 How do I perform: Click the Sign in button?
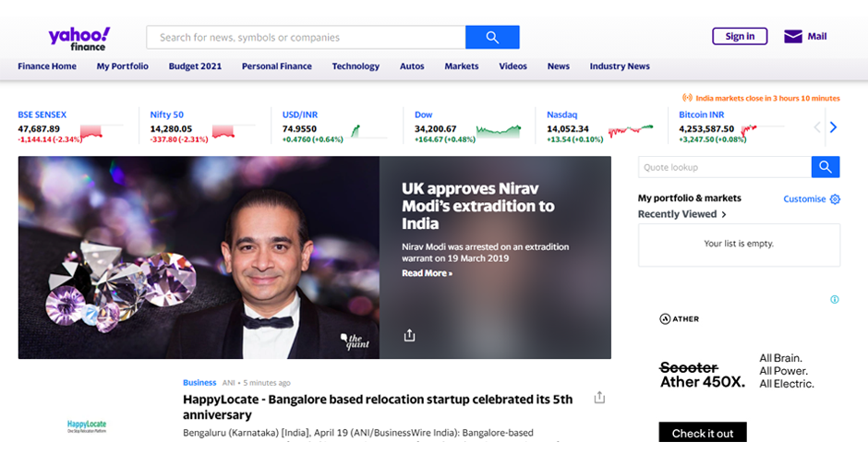pos(740,36)
